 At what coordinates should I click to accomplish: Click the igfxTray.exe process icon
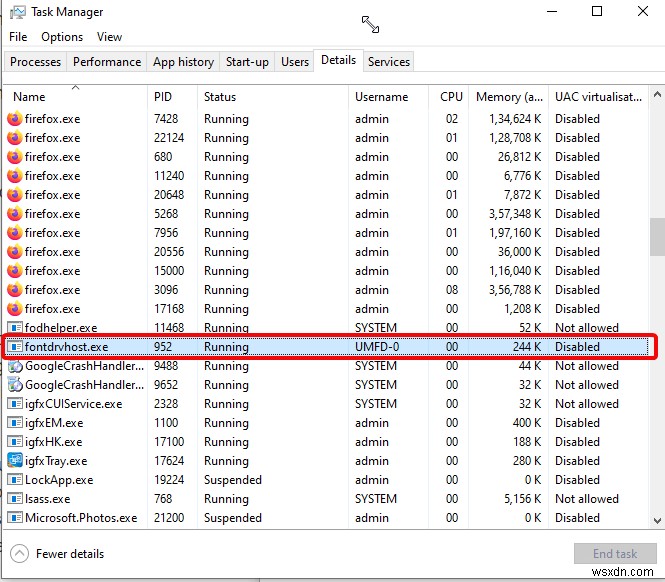(x=15, y=461)
